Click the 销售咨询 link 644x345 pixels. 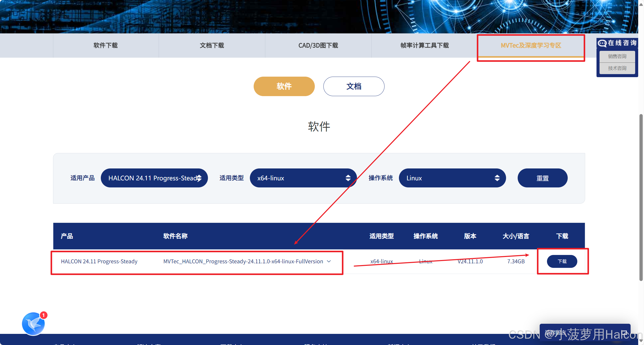(x=617, y=56)
